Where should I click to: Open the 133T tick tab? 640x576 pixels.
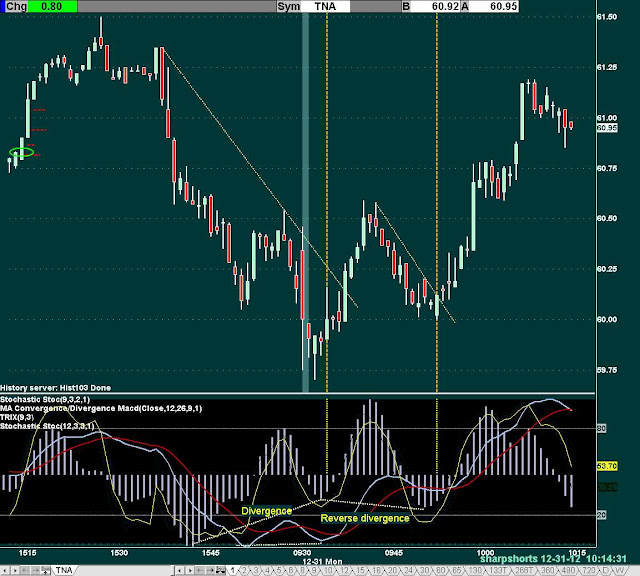pyautogui.click(x=498, y=570)
